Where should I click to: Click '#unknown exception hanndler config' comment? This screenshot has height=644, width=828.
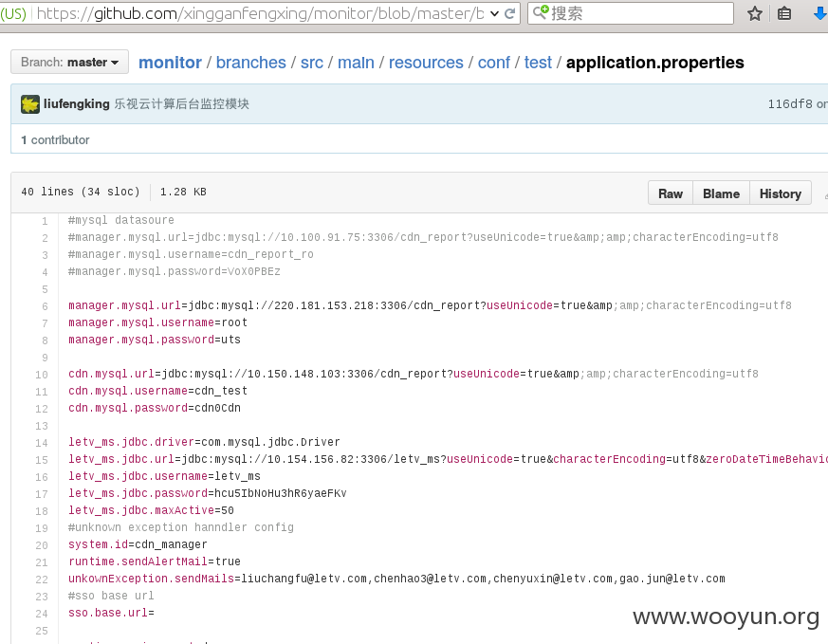(181, 527)
